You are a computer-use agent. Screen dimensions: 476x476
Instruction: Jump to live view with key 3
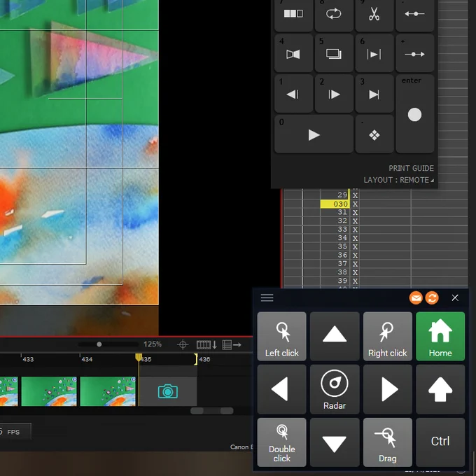374,94
